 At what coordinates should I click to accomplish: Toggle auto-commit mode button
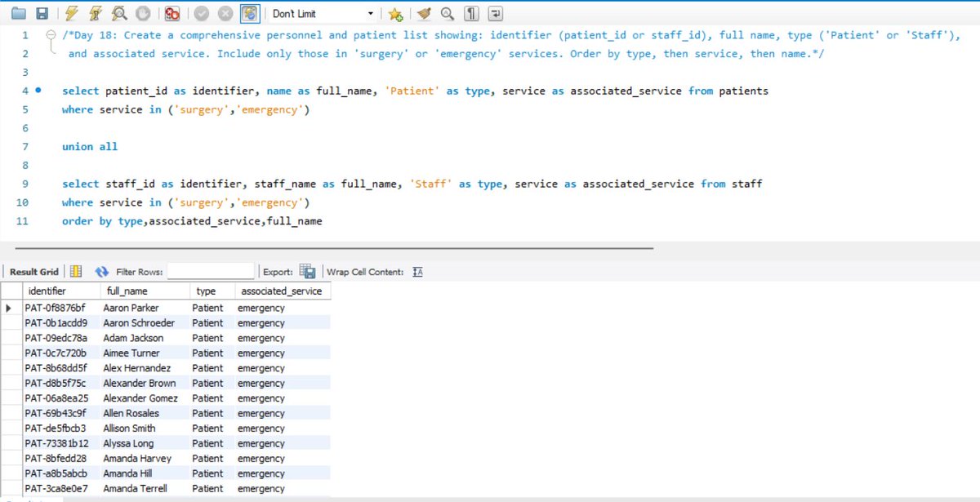(x=250, y=13)
